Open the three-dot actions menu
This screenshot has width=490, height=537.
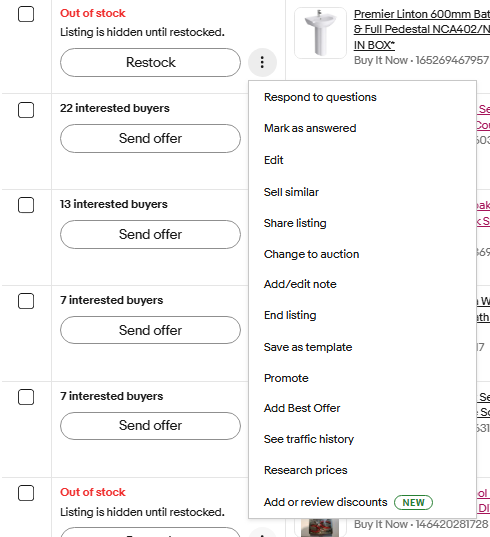click(x=262, y=62)
